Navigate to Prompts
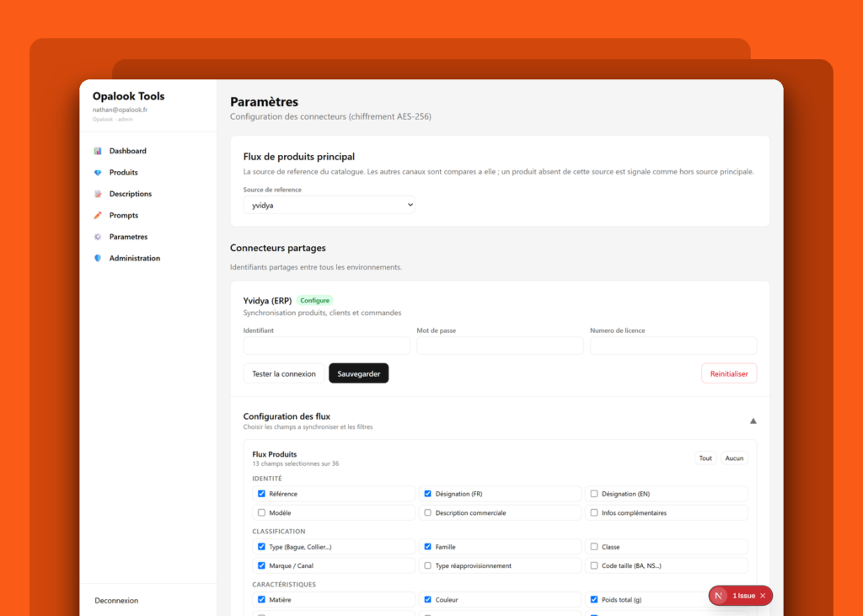This screenshot has height=616, width=863. pos(123,215)
